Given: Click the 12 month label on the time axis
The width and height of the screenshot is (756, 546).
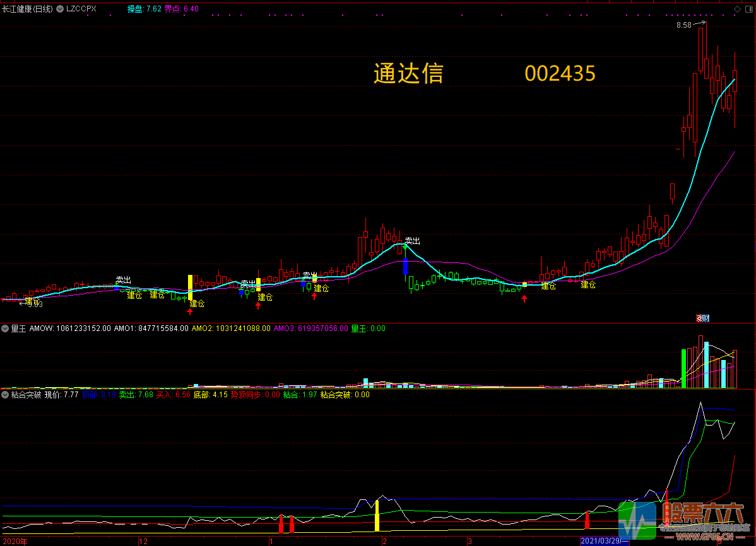Looking at the screenshot, I should tap(143, 542).
